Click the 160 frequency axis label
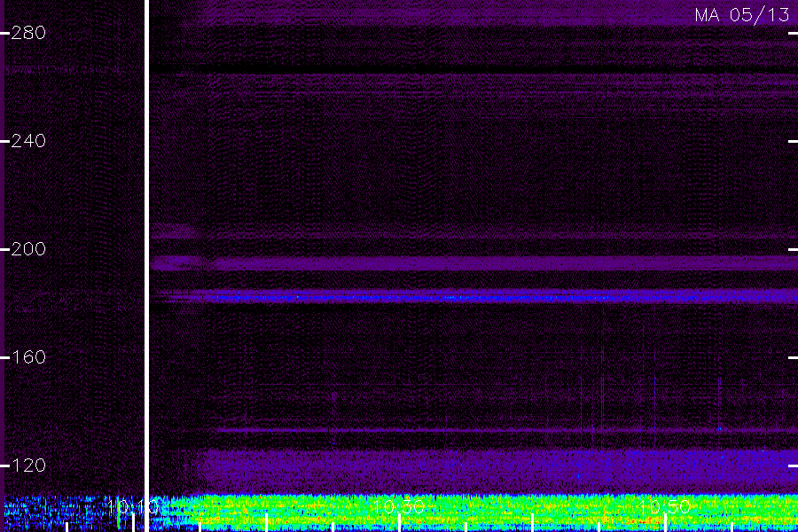This screenshot has width=798, height=532. coord(28,357)
